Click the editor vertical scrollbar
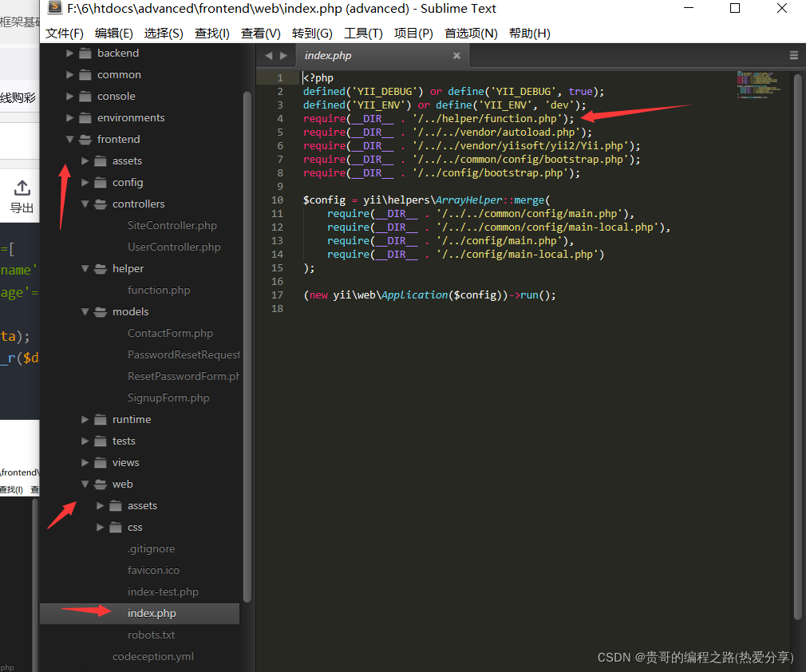Viewport: 806px width, 672px height. coord(797,347)
